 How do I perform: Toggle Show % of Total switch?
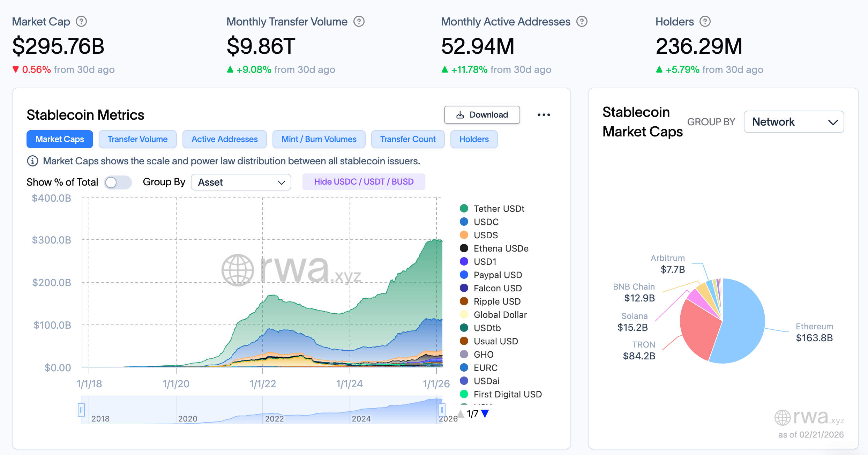coord(118,182)
